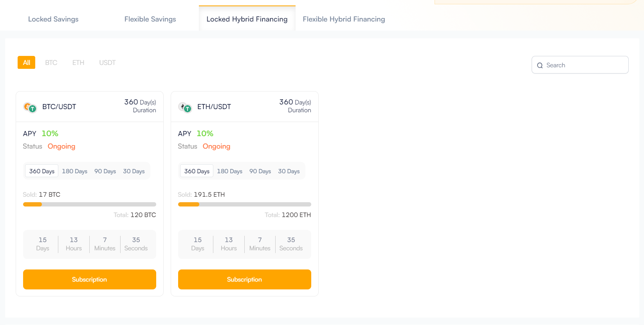Choose 30 Days duration on BTC/USDT card
644x325 pixels.
pos(133,171)
